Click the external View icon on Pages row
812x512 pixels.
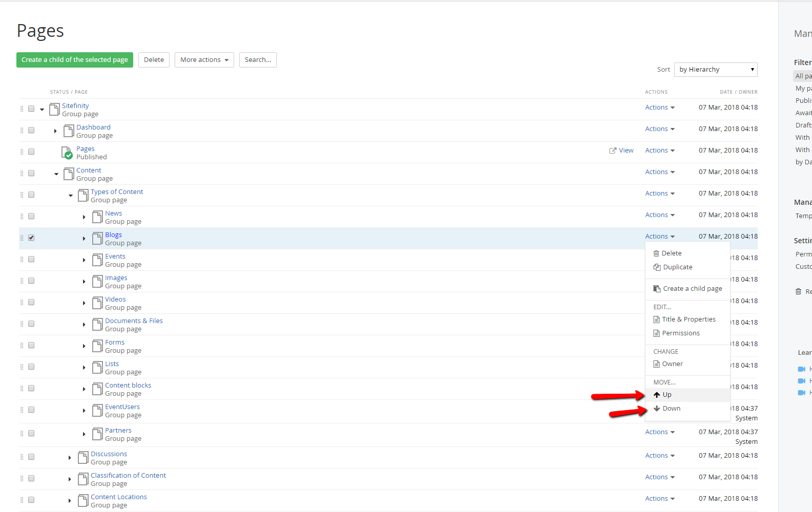[613, 151]
